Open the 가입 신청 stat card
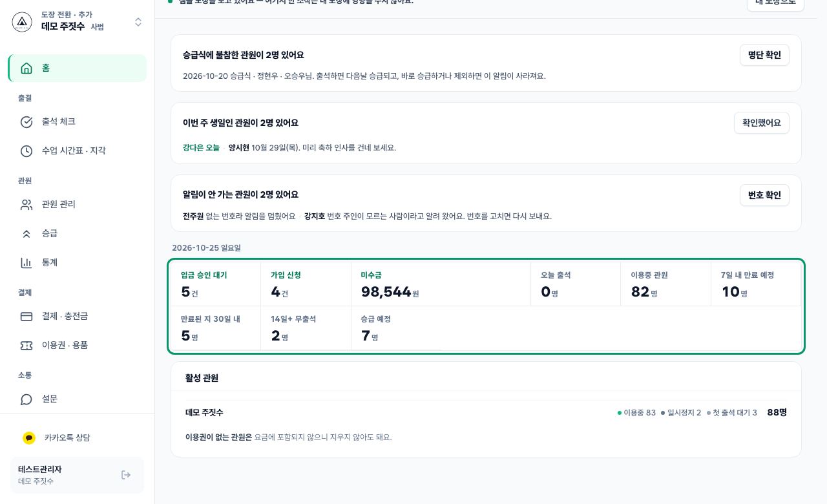The width and height of the screenshot is (827, 504). [x=306, y=284]
